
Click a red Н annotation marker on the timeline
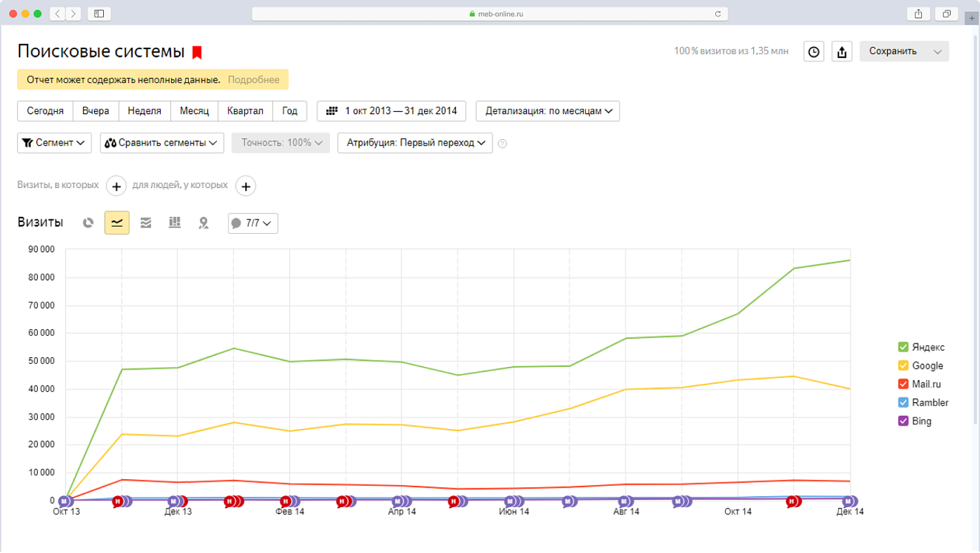coord(116,500)
